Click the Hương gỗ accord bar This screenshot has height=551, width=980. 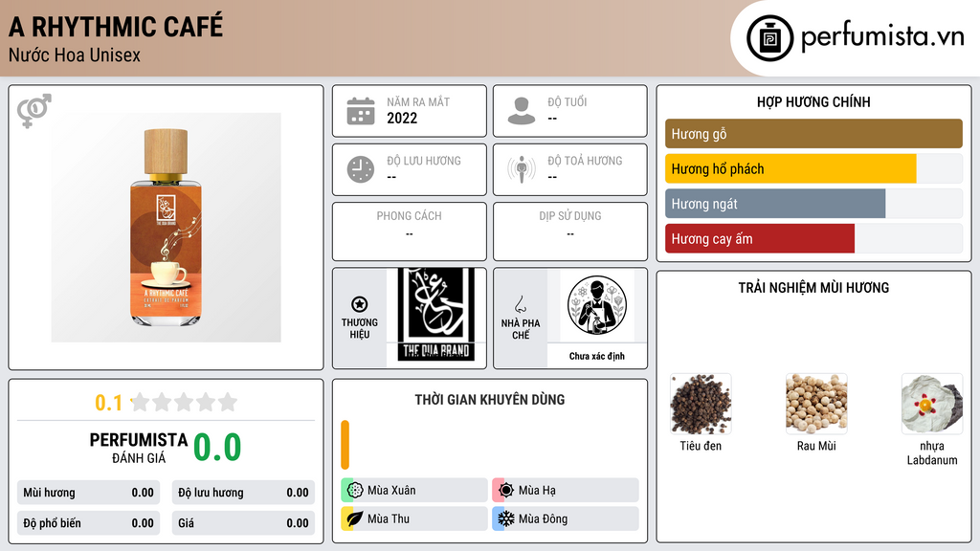[x=813, y=134]
